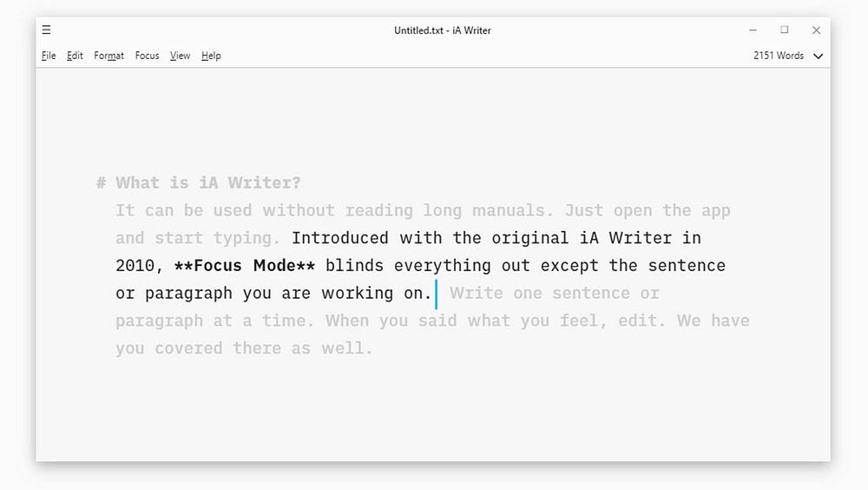Viewport: 868px width, 490px height.
Task: Click the Untitled.txt title bar text
Action: coord(443,30)
